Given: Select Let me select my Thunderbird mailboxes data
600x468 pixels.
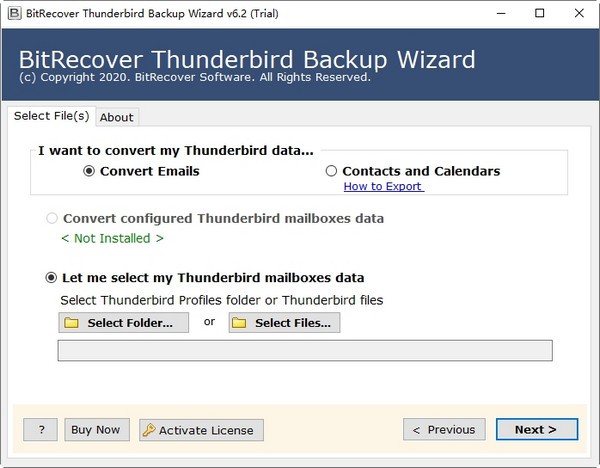Looking at the screenshot, I should (52, 278).
